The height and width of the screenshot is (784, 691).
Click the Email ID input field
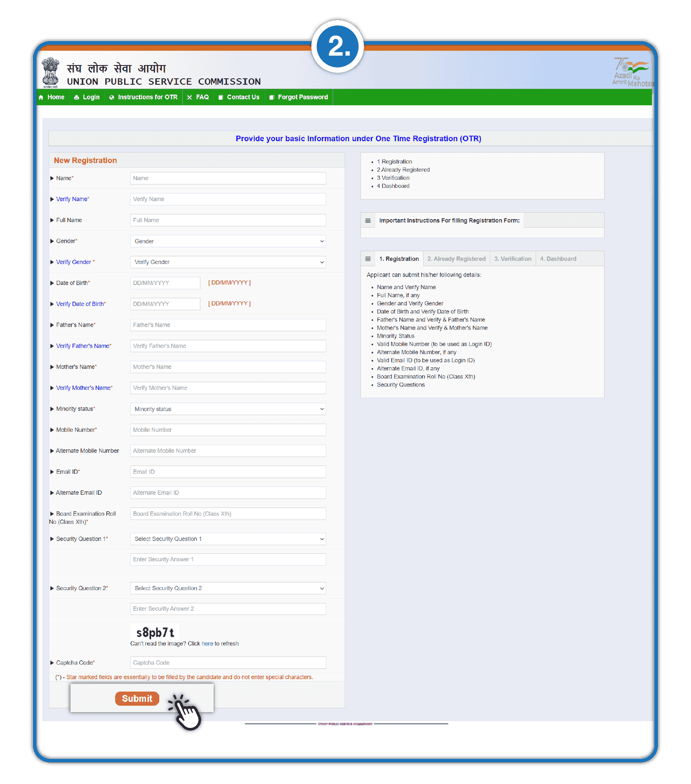point(228,472)
